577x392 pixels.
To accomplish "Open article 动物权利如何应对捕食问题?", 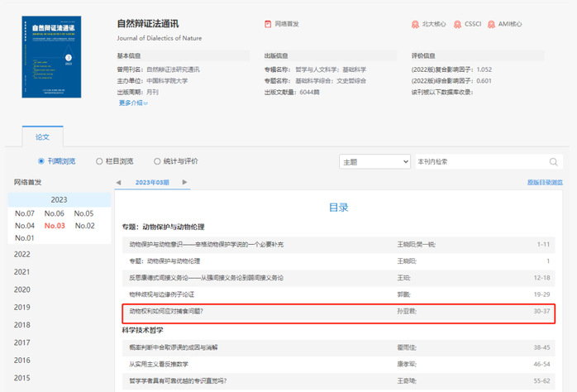I will tap(166, 312).
